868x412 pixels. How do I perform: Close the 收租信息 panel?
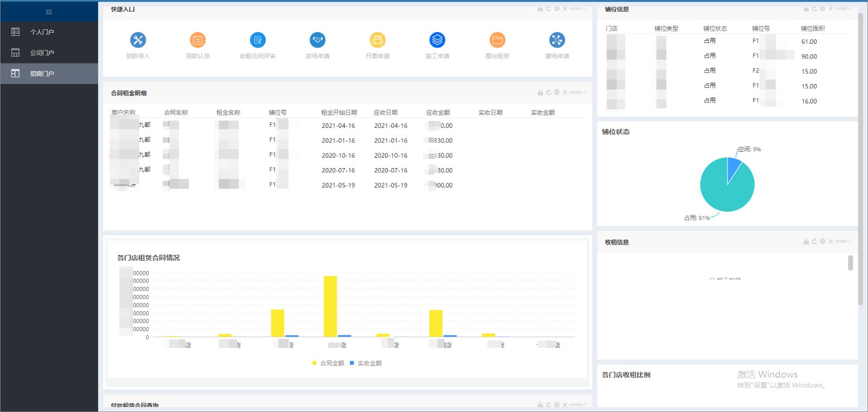[x=831, y=242]
